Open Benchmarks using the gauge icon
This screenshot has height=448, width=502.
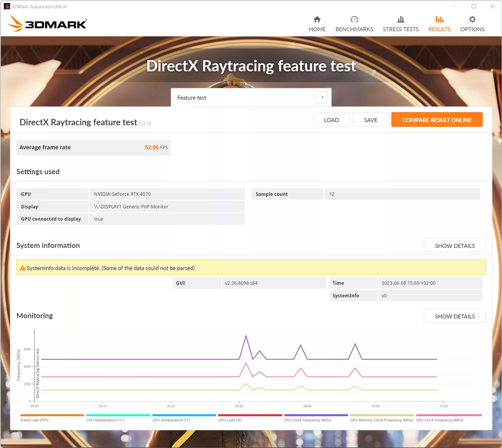point(354,19)
